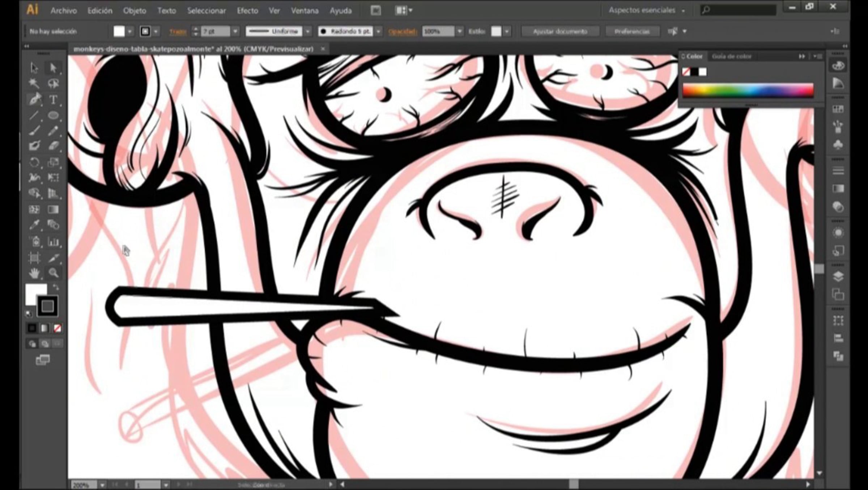Image resolution: width=868 pixels, height=490 pixels.
Task: Select the Pen tool
Action: tap(35, 99)
